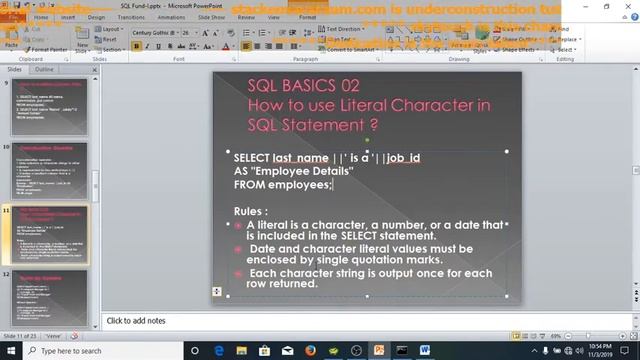Open Font Color dropdown arrow
Image resolution: width=640 pixels, height=360 pixels.
click(x=234, y=46)
